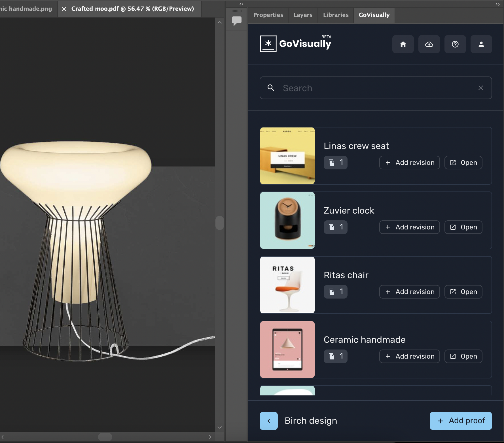504x443 pixels.
Task: Click the Zuvier clock thumbnail
Action: click(x=287, y=220)
